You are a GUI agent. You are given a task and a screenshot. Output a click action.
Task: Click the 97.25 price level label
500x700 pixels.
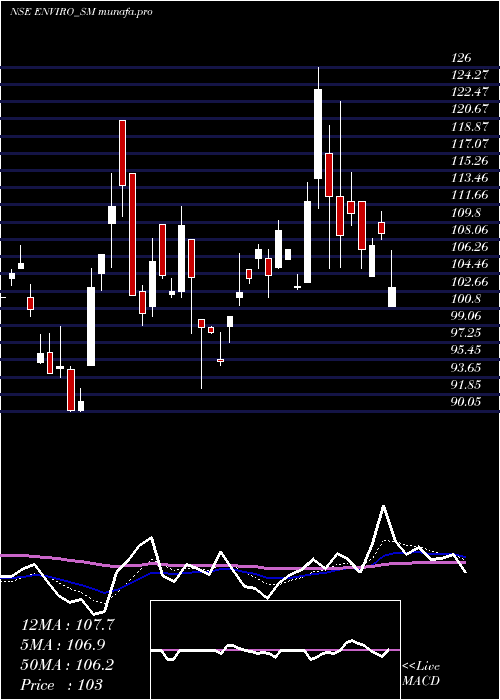[x=467, y=333]
